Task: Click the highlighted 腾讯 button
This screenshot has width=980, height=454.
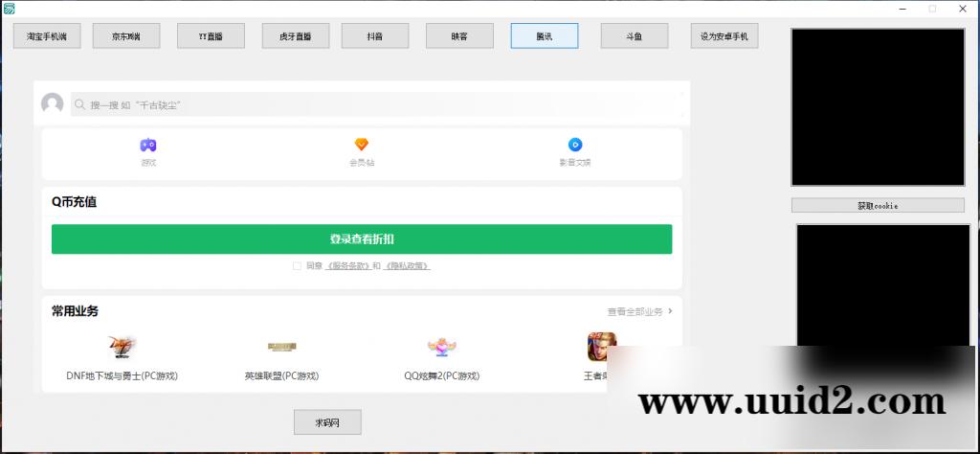Action: pos(545,36)
